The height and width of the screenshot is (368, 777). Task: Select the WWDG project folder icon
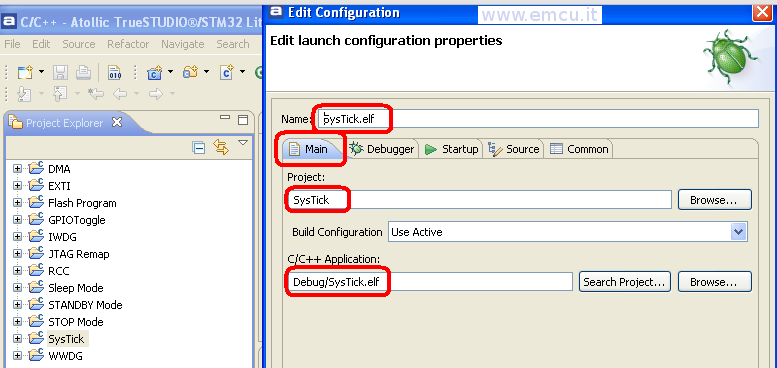click(36, 355)
